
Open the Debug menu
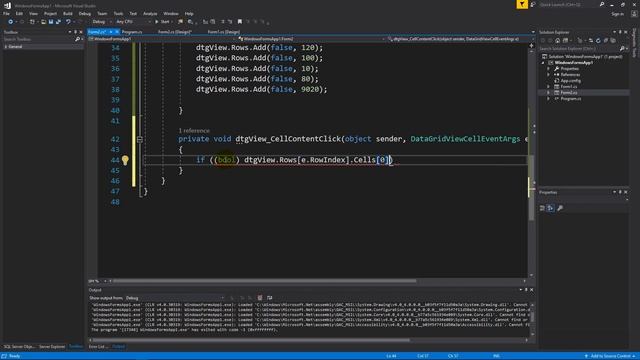coord(85,13)
